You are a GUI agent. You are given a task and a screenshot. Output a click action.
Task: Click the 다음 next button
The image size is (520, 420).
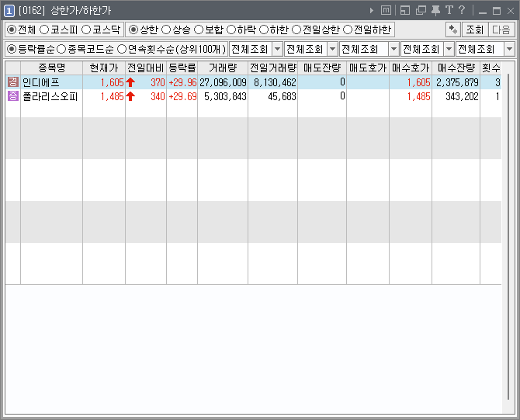501,30
